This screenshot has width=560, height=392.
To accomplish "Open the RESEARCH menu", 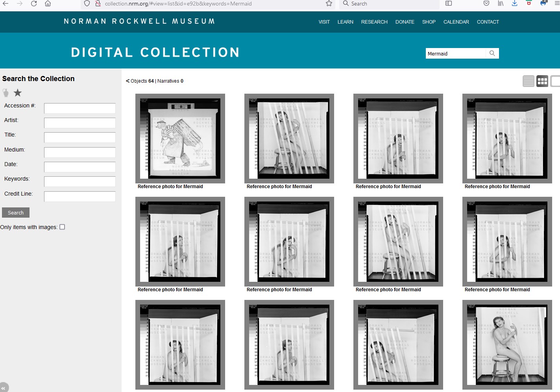I will coord(374,22).
